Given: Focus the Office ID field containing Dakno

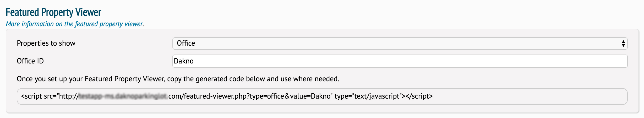Looking at the screenshot, I should (x=400, y=61).
